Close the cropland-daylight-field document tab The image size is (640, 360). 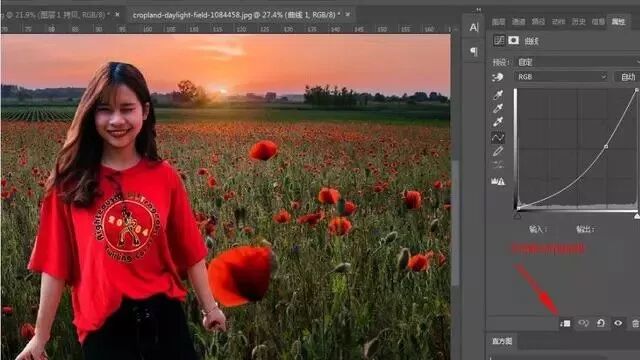pyautogui.click(x=348, y=14)
